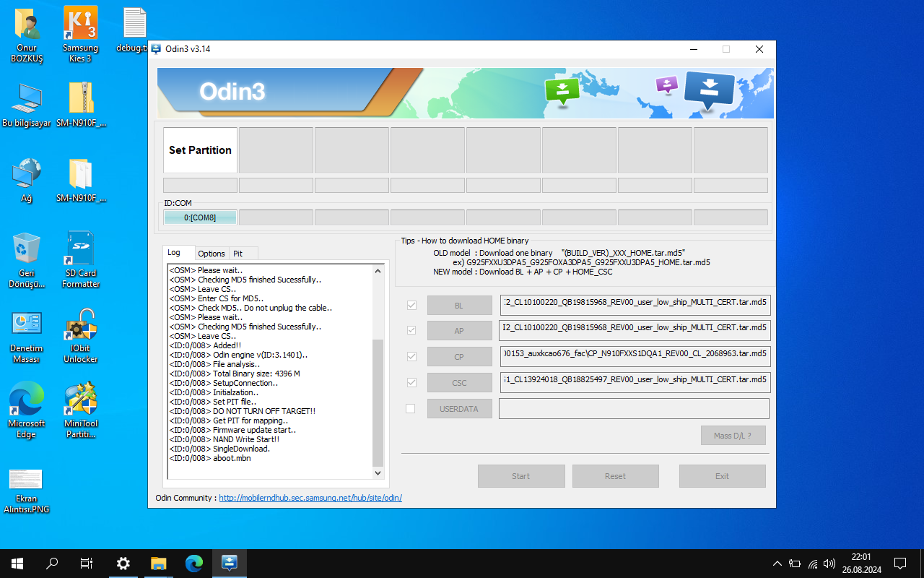
Task: Toggle the CP checkbox
Action: tap(411, 356)
